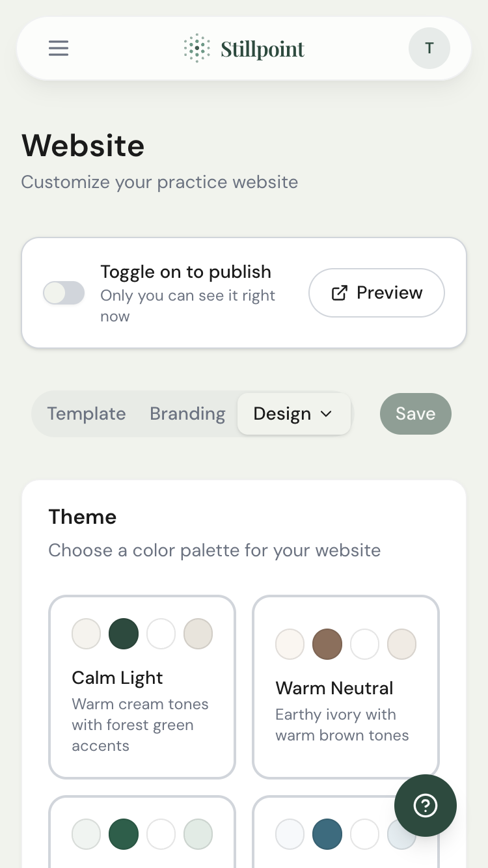Click the Stillpoint logo
488x868 pixels.
244,48
